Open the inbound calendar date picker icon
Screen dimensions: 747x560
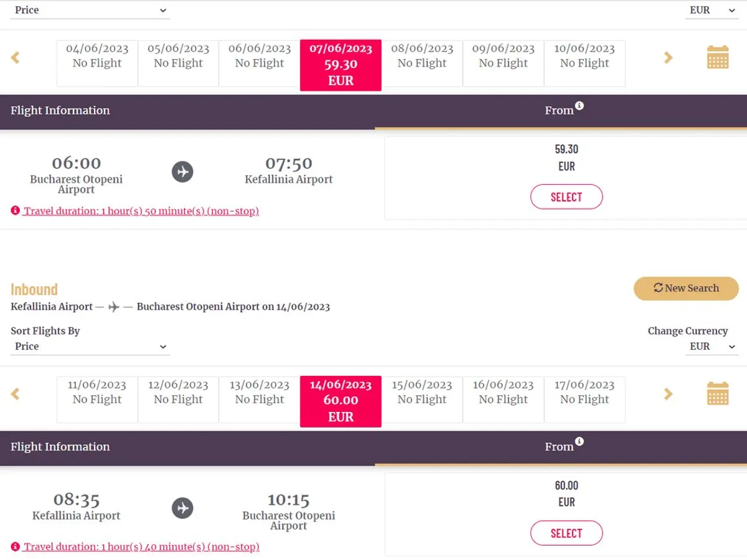(717, 393)
